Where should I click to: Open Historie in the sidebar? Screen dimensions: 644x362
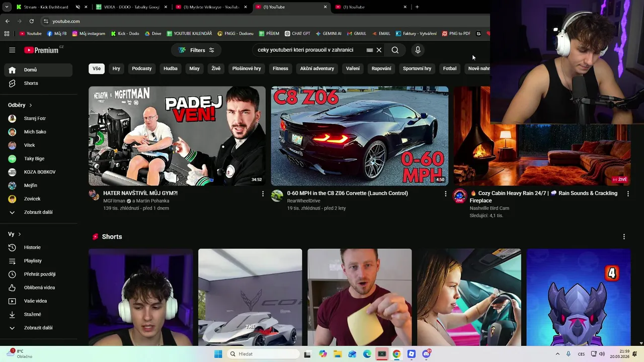(38, 247)
